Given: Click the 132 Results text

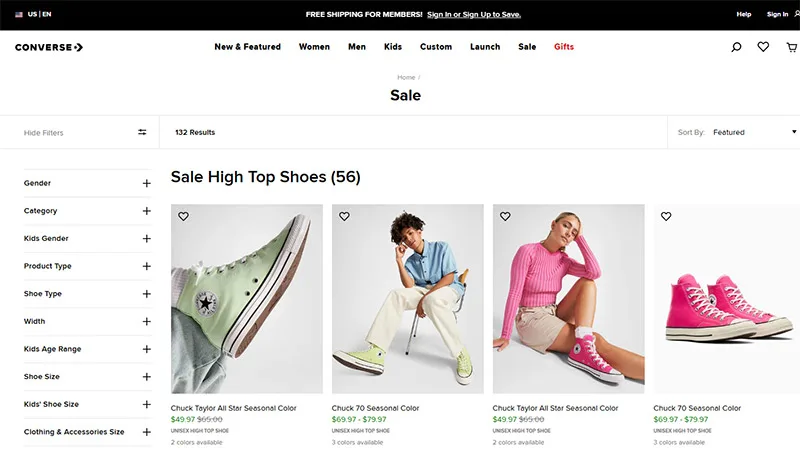Looking at the screenshot, I should (195, 132).
